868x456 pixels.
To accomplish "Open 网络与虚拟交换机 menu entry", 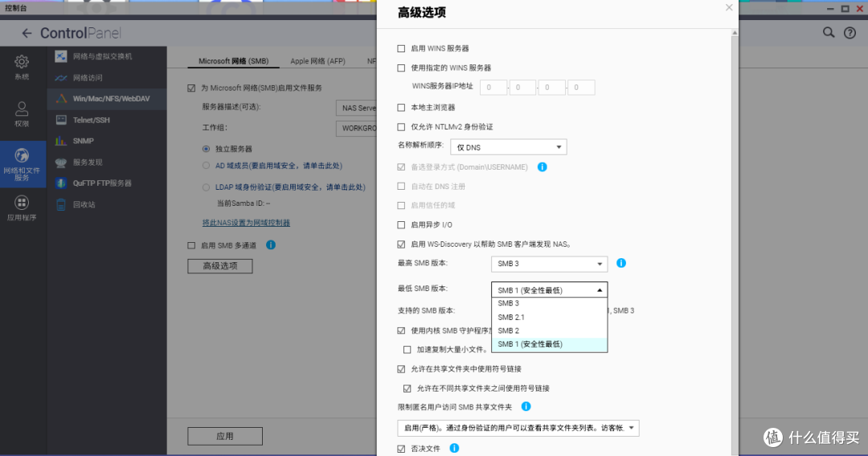I will (x=107, y=56).
